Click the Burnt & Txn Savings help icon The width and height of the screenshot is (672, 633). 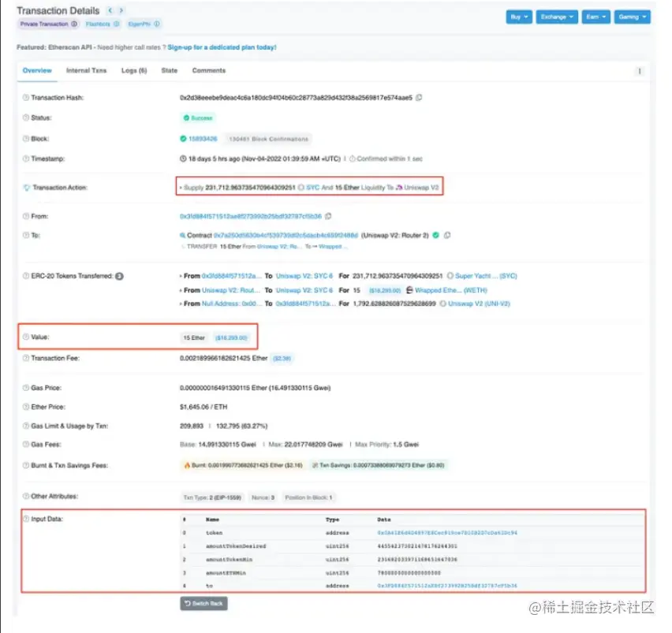pos(26,466)
